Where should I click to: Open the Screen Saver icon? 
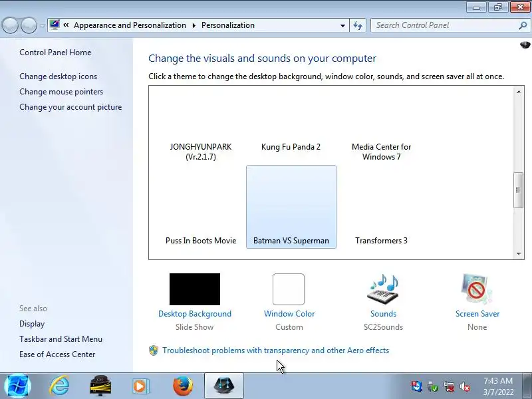pos(477,289)
